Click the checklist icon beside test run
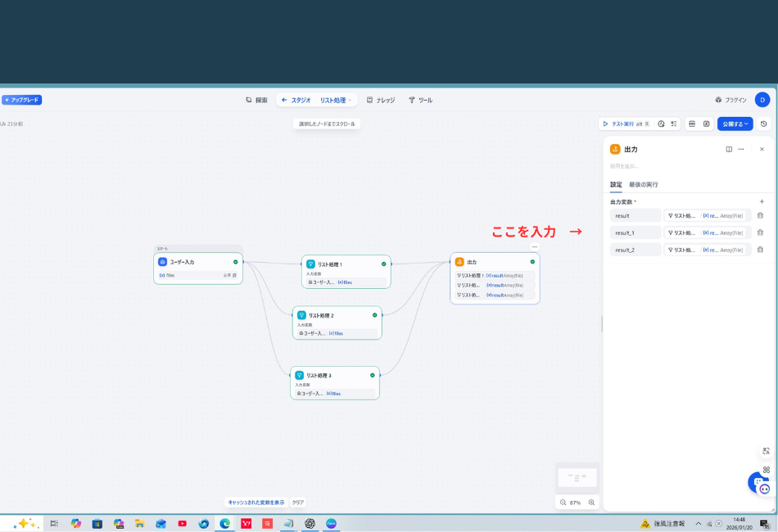The height and width of the screenshot is (532, 778). [674, 124]
